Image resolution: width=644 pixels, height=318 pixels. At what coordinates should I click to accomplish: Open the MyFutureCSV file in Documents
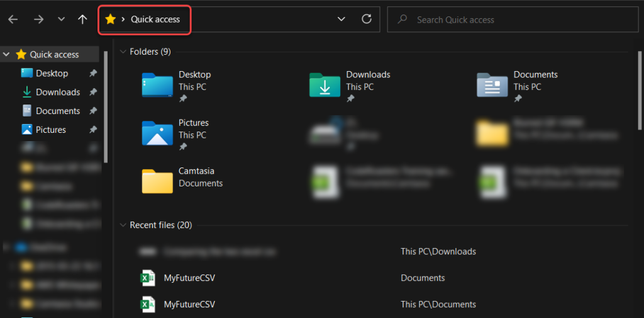point(189,278)
